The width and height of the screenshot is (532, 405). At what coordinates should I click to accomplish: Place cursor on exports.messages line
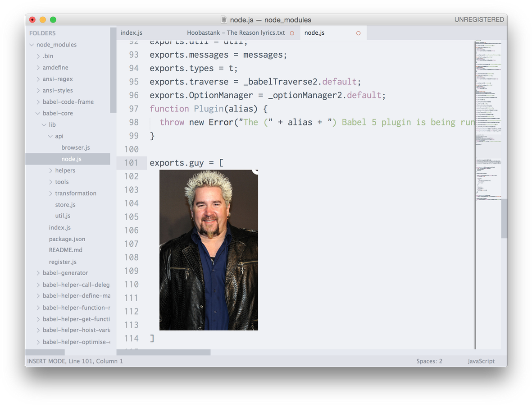pos(218,55)
